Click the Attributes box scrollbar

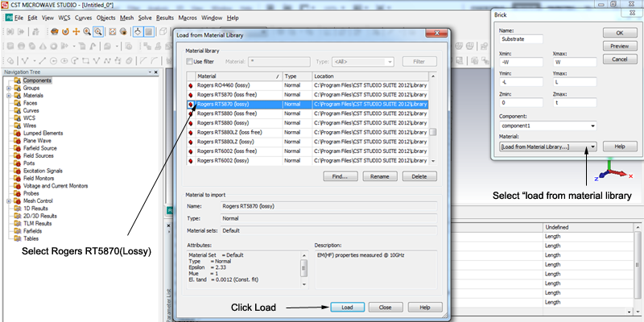304,269
